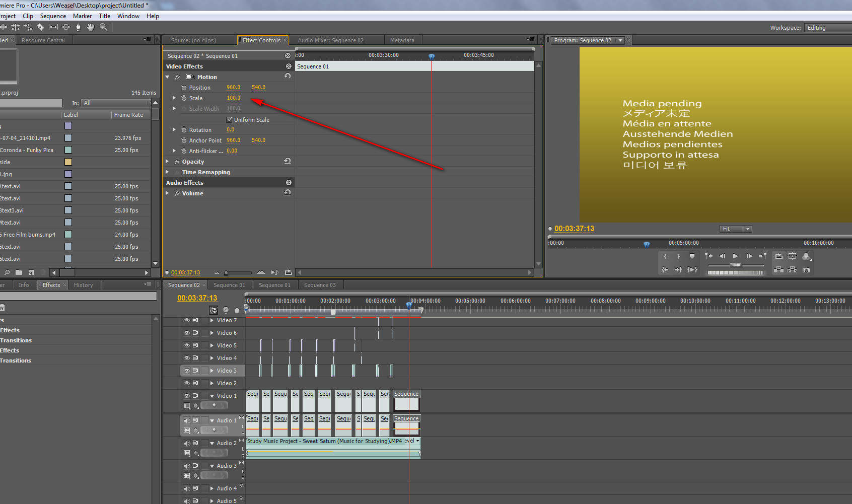Open the Workspace Editing dropdown

tap(828, 28)
